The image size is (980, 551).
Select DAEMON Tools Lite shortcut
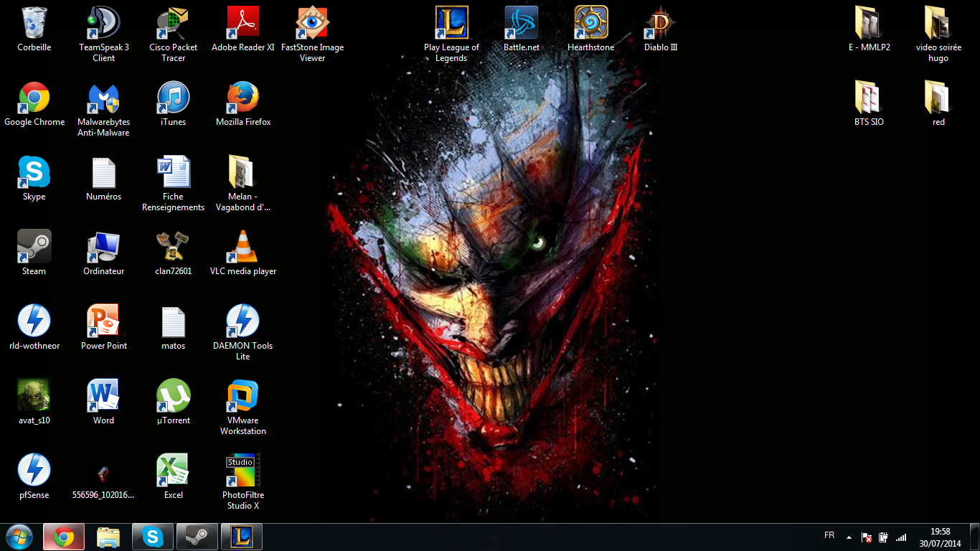point(242,321)
